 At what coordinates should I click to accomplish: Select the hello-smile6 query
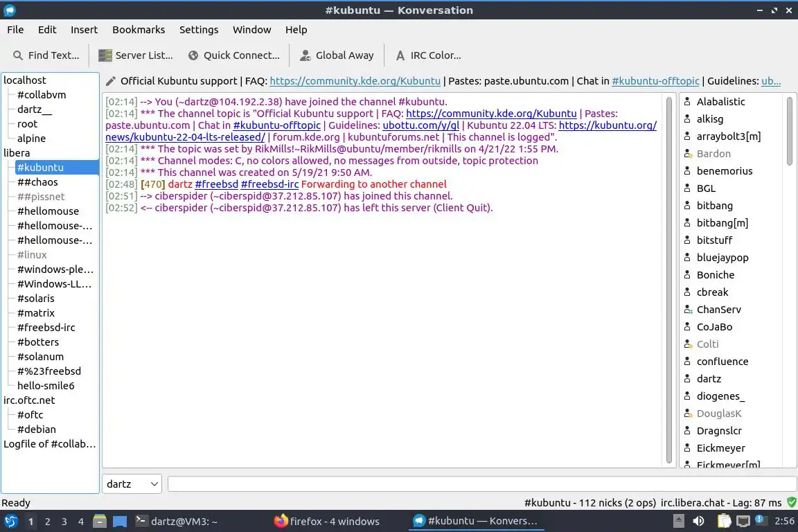pos(46,386)
